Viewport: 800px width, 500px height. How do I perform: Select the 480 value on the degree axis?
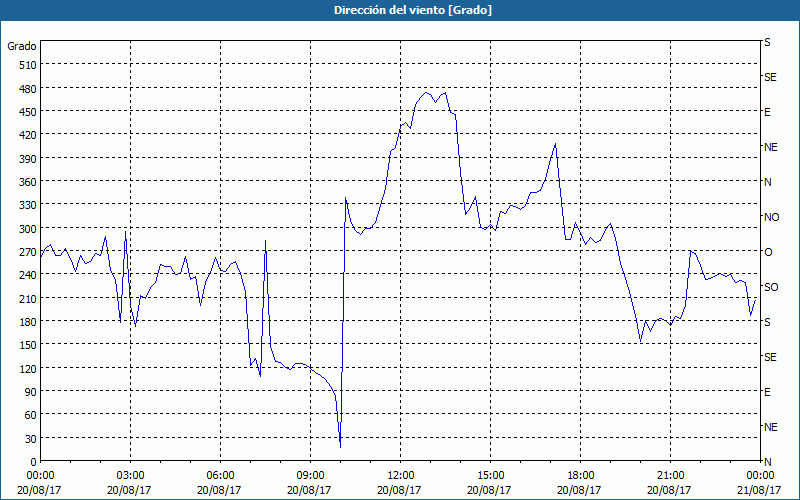coord(28,89)
